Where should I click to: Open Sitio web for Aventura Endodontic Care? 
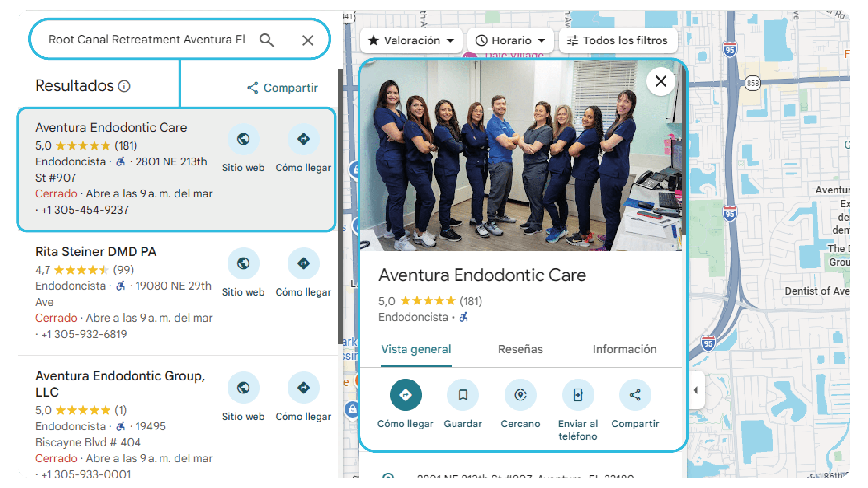[x=243, y=139]
